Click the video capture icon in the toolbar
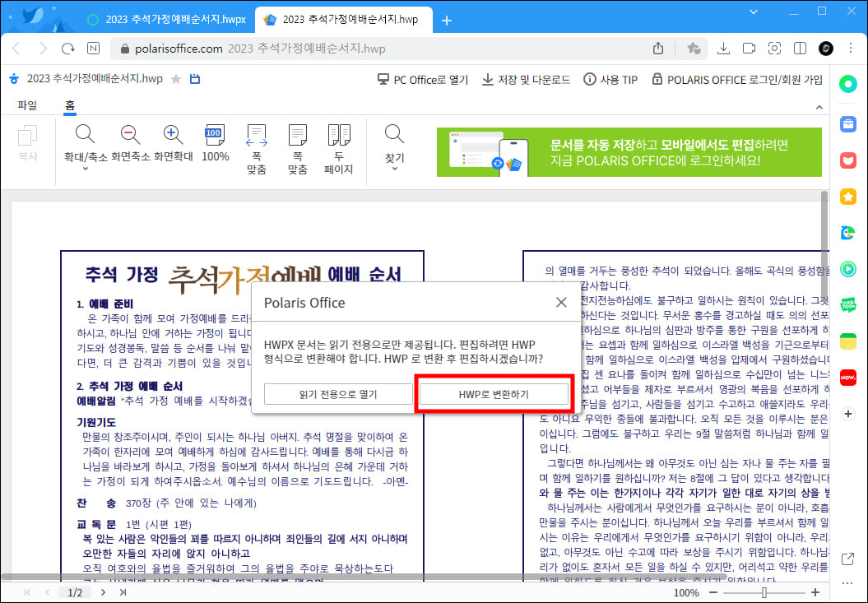This screenshot has height=603, width=868. [x=749, y=49]
